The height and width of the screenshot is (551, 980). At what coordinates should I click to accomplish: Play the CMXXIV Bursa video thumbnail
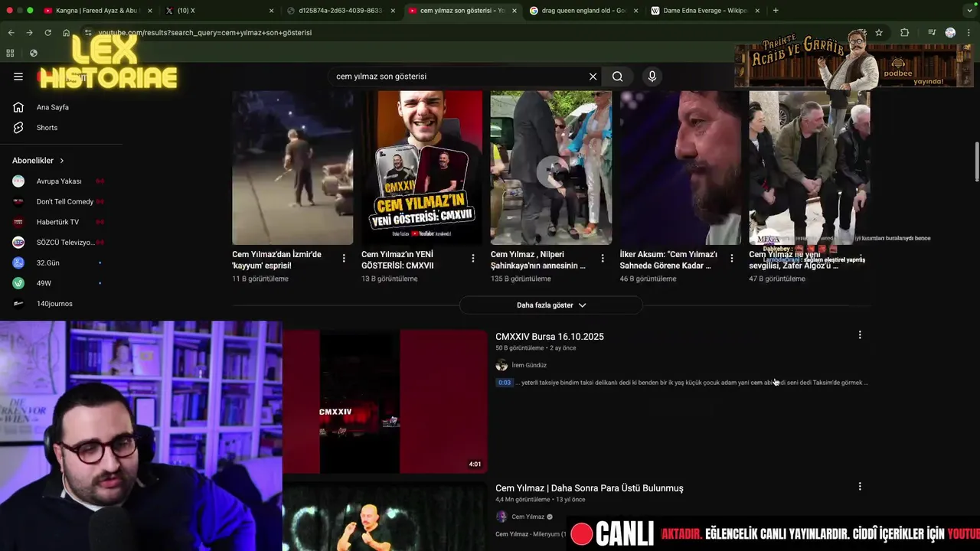click(x=385, y=402)
